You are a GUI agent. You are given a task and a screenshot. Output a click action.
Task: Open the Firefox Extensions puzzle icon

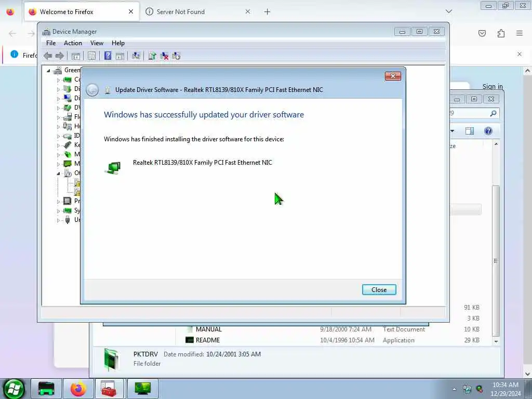(x=501, y=33)
